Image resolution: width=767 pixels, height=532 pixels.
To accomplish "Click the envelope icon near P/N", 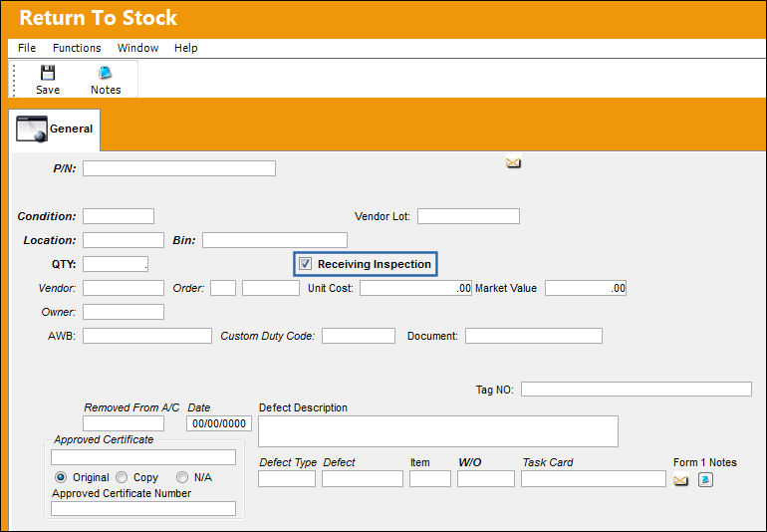I will (513, 162).
